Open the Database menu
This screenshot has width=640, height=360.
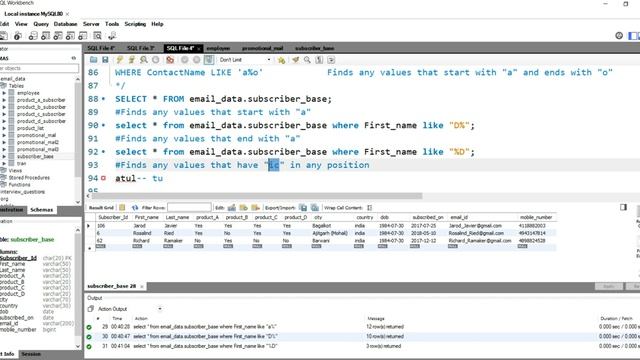[65, 24]
